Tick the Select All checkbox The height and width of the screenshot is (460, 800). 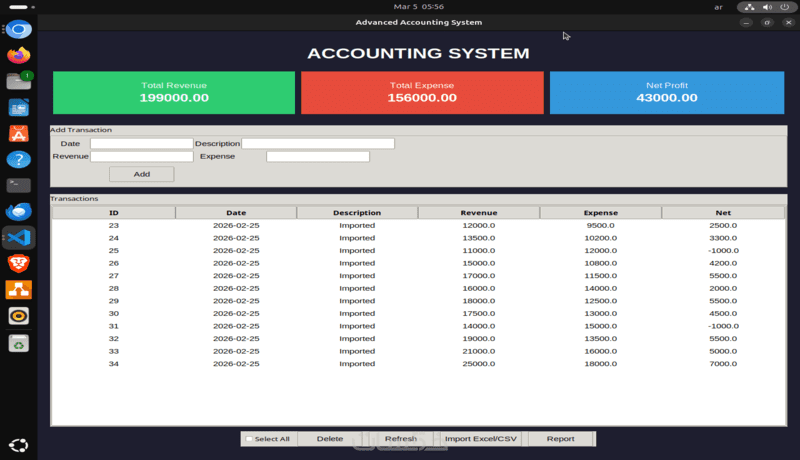point(249,439)
